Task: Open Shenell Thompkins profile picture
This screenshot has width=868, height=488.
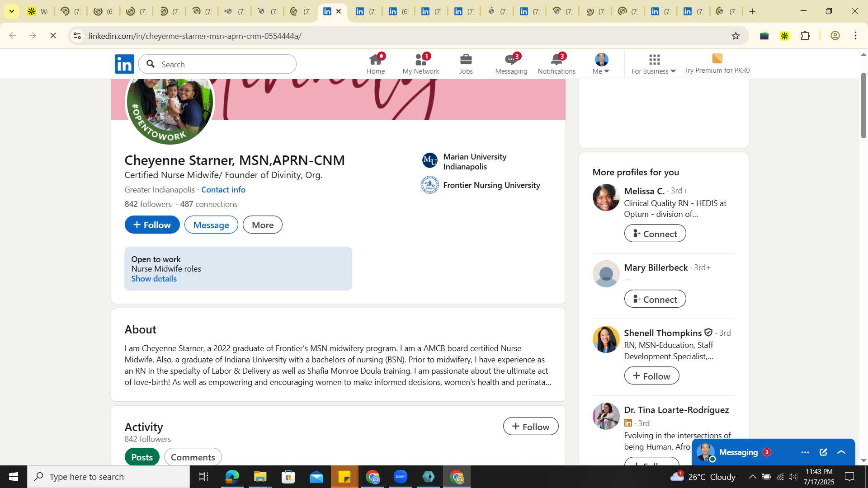Action: [606, 339]
